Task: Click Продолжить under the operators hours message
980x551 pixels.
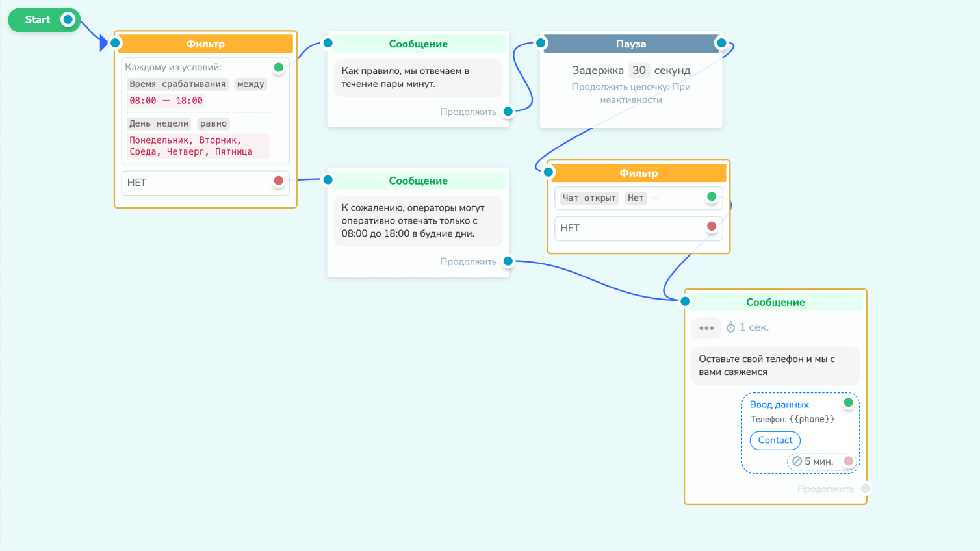Action: coord(468,262)
